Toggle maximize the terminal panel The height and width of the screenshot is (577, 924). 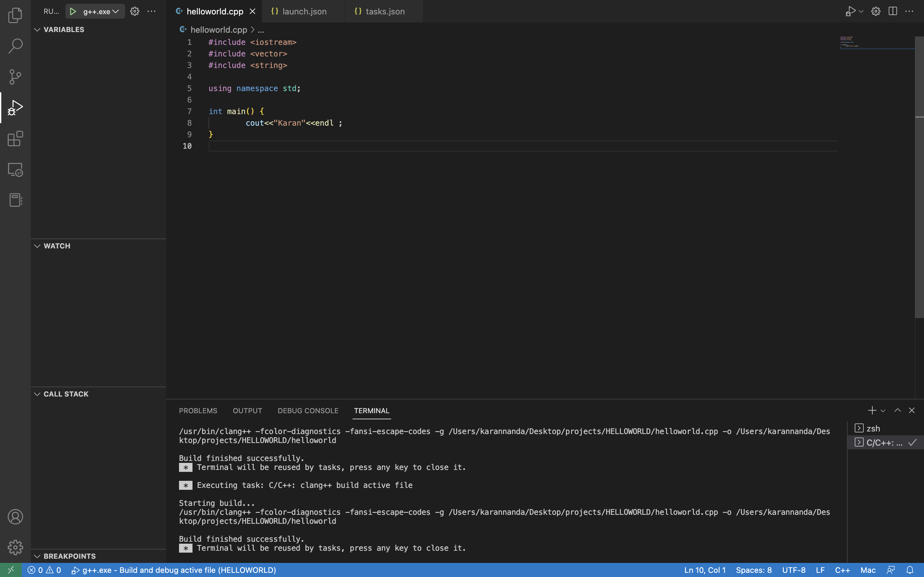[x=897, y=410]
